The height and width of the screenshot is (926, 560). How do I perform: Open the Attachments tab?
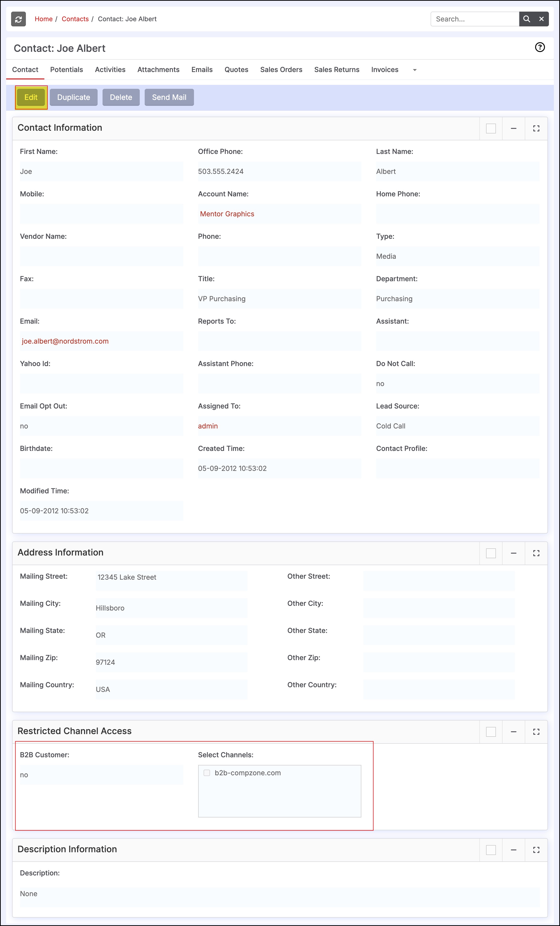(x=158, y=70)
